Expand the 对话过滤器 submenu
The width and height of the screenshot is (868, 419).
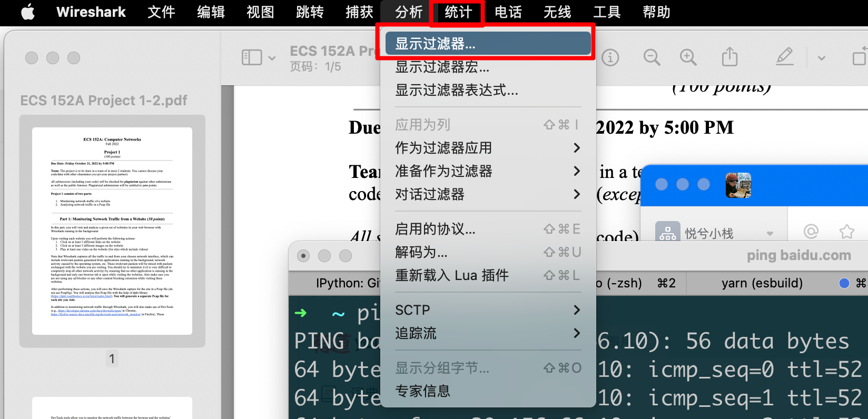[488, 194]
